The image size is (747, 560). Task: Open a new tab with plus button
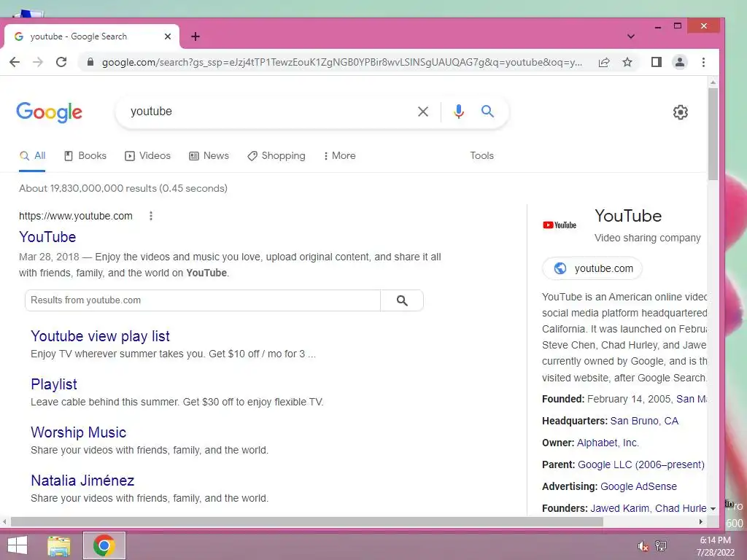pos(196,36)
